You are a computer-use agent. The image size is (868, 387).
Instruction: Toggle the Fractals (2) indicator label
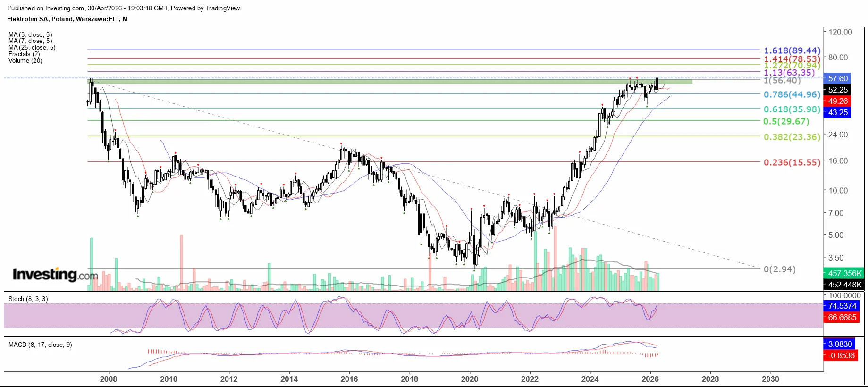[x=24, y=54]
